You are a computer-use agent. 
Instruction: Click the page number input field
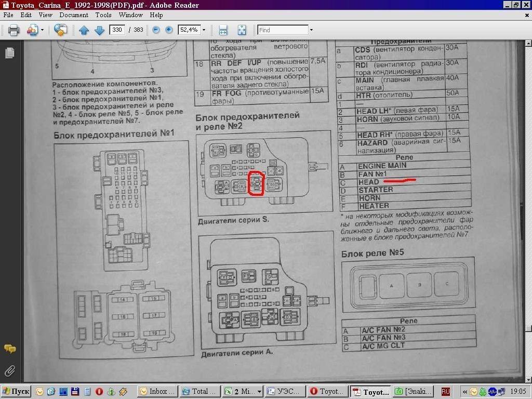pos(117,30)
